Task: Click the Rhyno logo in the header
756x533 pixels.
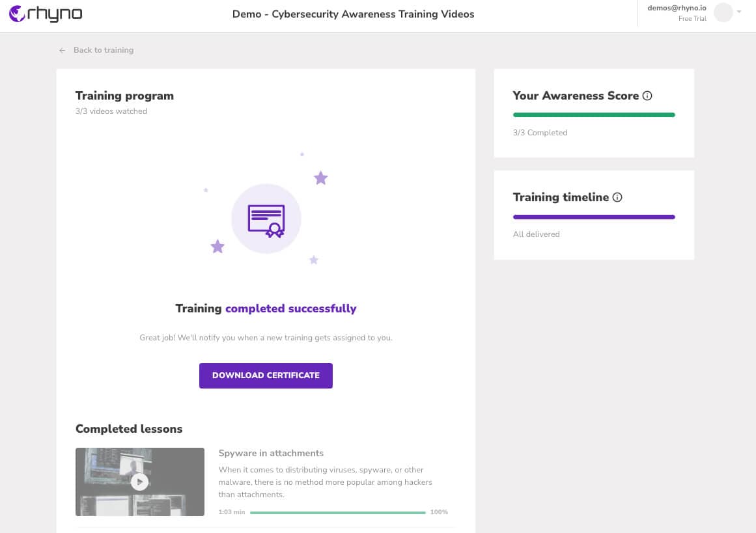Action: 46,14
